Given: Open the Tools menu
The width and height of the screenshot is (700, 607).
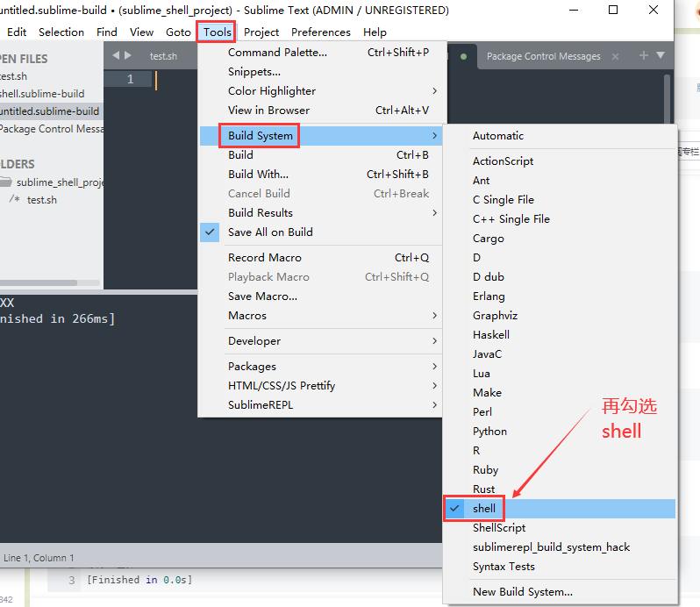Looking at the screenshot, I should click(x=218, y=32).
